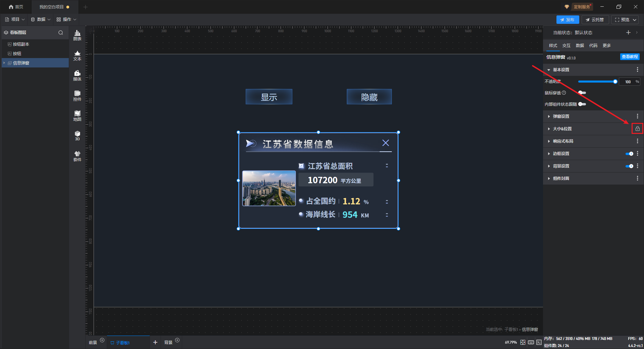Toggle the 背景设置 switch
Screen dimensions: 644x349
[629, 166]
